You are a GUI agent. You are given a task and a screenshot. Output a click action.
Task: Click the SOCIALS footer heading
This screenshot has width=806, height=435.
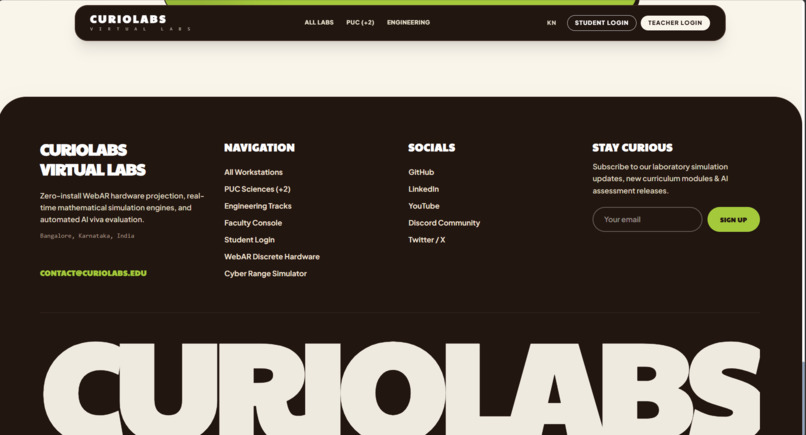431,148
